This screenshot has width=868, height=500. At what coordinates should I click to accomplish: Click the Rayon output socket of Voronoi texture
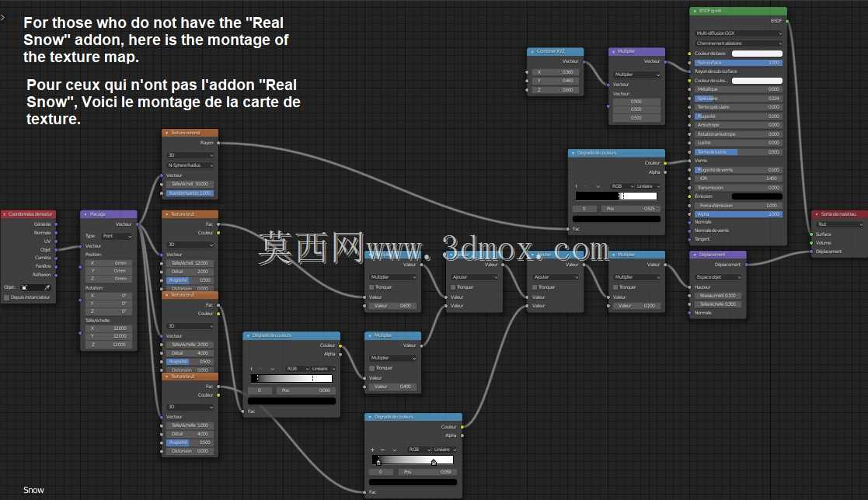[218, 143]
